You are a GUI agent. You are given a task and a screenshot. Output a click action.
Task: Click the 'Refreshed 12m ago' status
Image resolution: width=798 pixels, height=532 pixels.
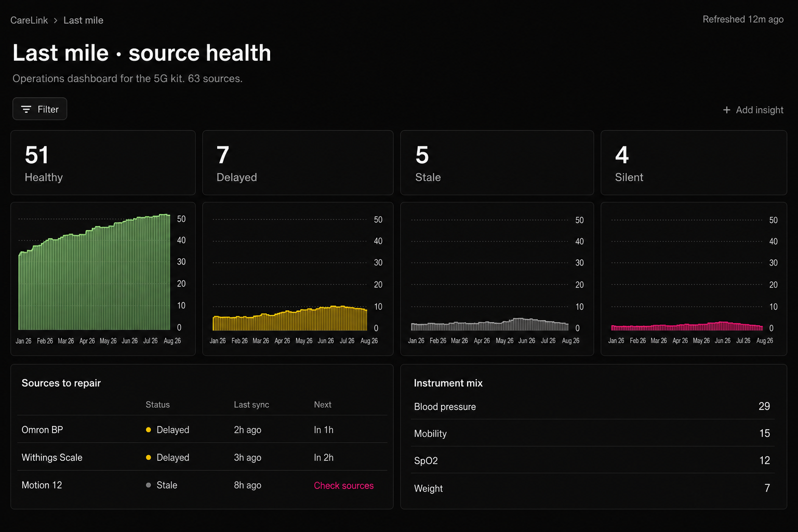pos(743,19)
